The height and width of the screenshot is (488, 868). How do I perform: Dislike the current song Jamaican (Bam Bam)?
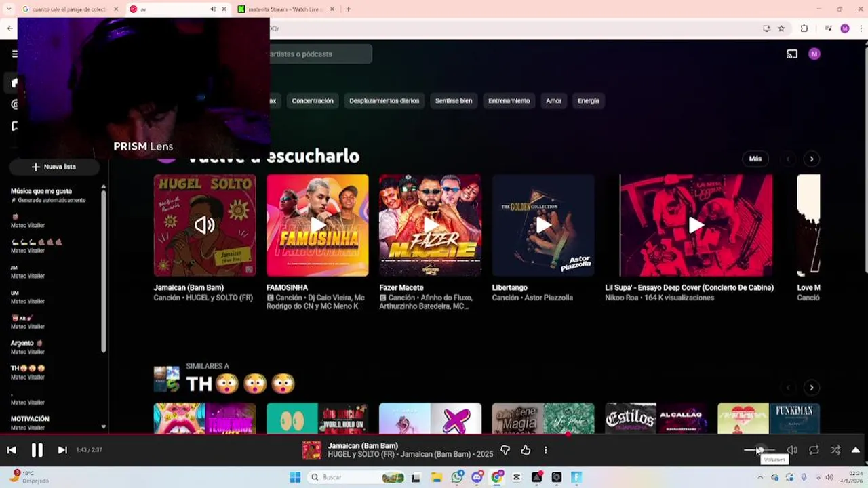(505, 450)
